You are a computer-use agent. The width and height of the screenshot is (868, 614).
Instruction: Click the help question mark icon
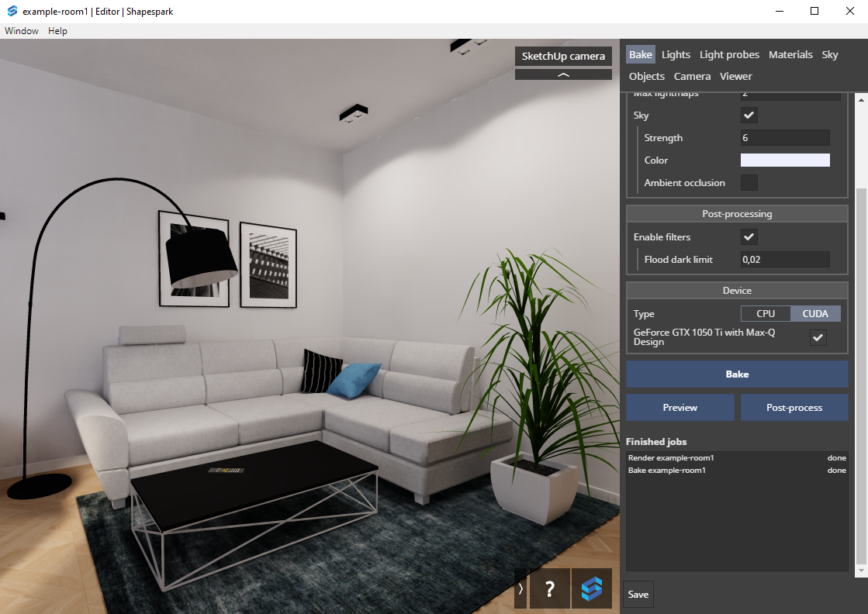tap(550, 588)
